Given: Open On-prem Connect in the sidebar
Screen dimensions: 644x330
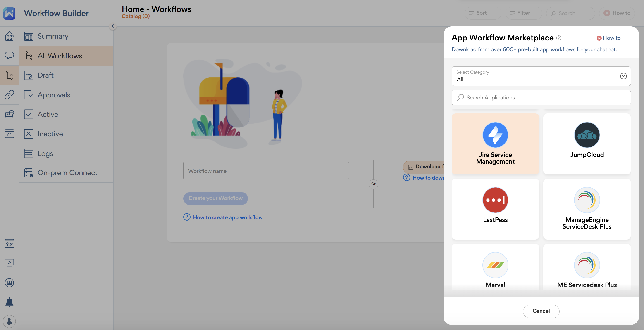Looking at the screenshot, I should [x=66, y=173].
